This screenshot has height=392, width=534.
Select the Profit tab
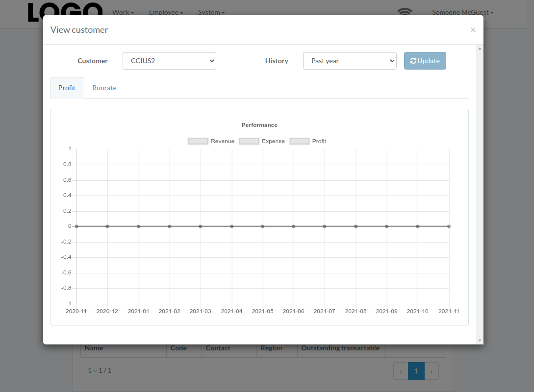pos(67,88)
